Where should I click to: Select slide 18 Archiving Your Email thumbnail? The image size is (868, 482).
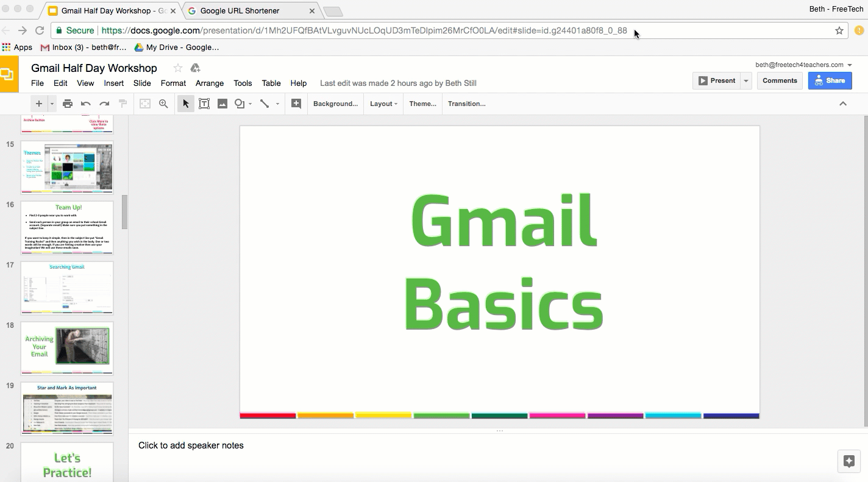point(67,348)
